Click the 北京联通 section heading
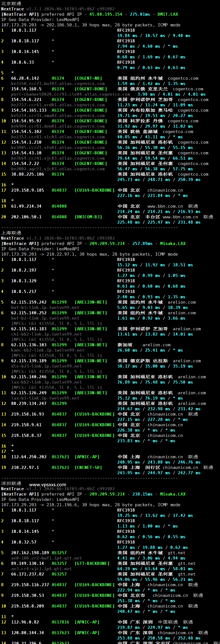Image resolution: width=220 pixels, height=644 pixels. click(11, 4)
